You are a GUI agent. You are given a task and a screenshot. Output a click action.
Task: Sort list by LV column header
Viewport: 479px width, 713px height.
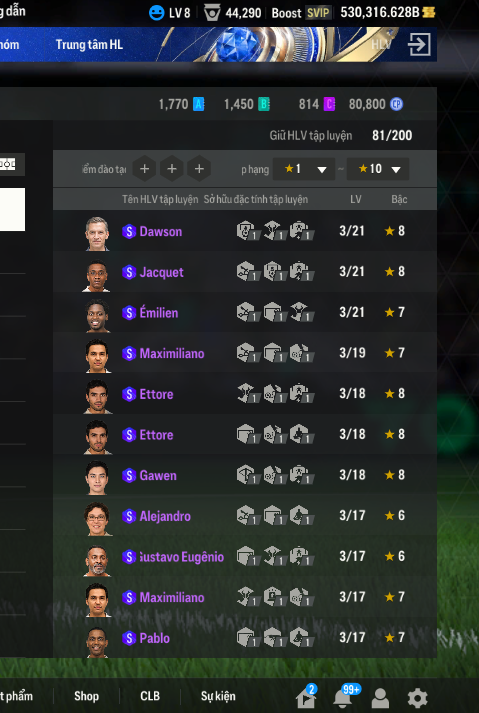click(x=356, y=199)
